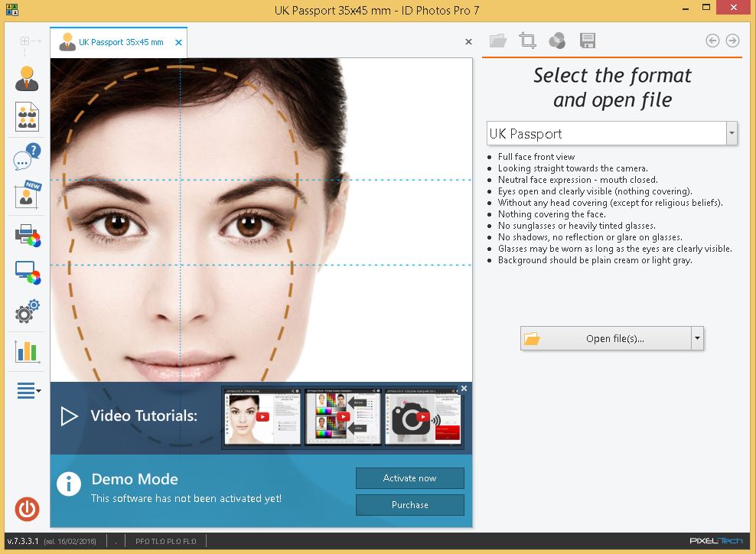The width and height of the screenshot is (756, 554).
Task: Open the help chat bubble icon
Action: click(x=27, y=157)
